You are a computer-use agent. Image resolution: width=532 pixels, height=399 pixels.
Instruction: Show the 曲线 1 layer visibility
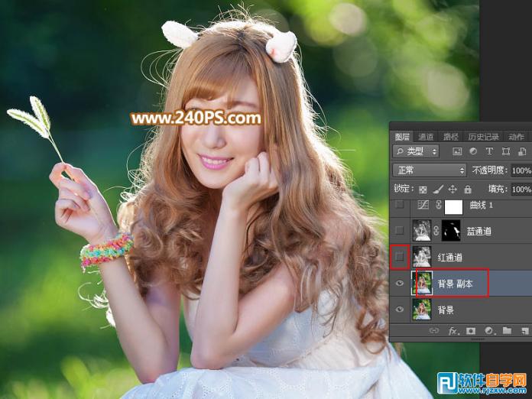(400, 205)
